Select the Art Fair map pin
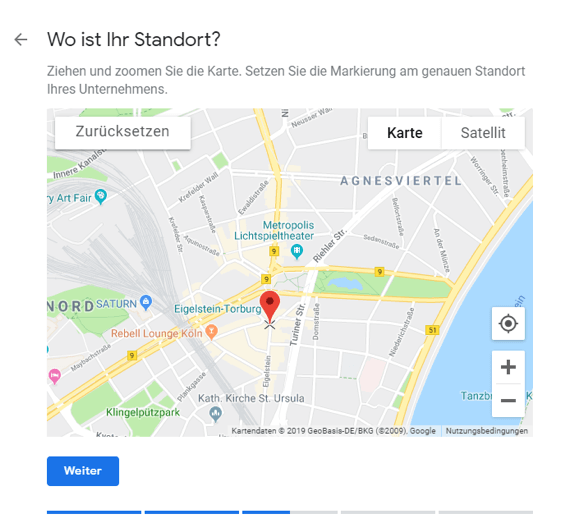Viewport: 583px width, 527px height. tap(101, 197)
